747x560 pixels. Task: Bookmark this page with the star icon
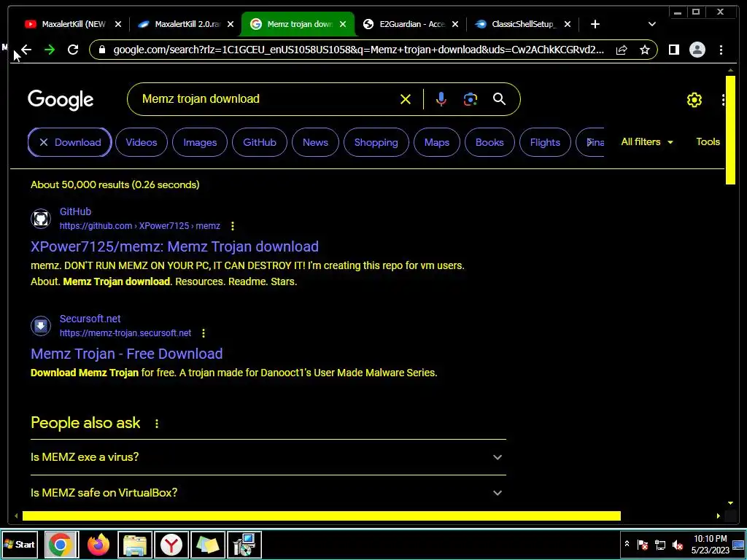645,50
